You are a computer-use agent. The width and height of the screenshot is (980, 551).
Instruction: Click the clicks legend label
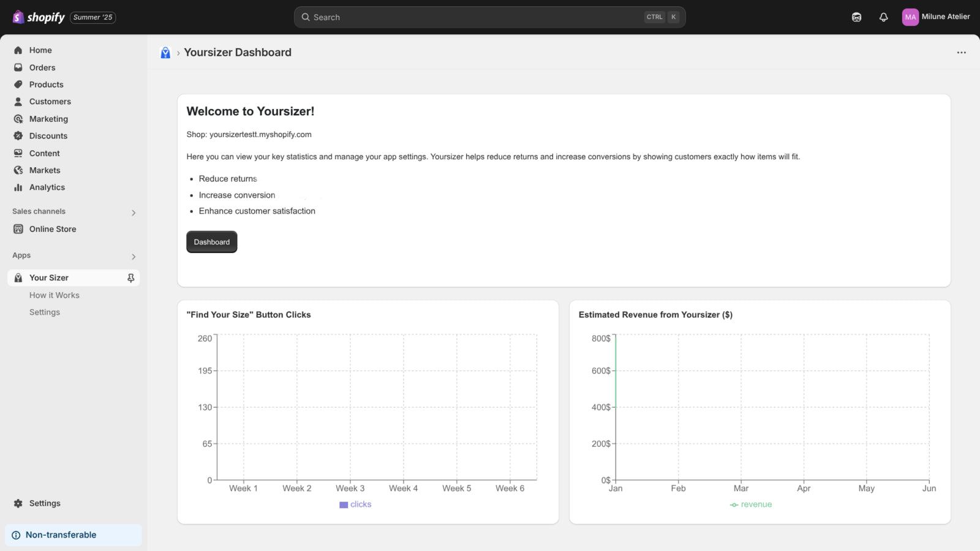361,504
